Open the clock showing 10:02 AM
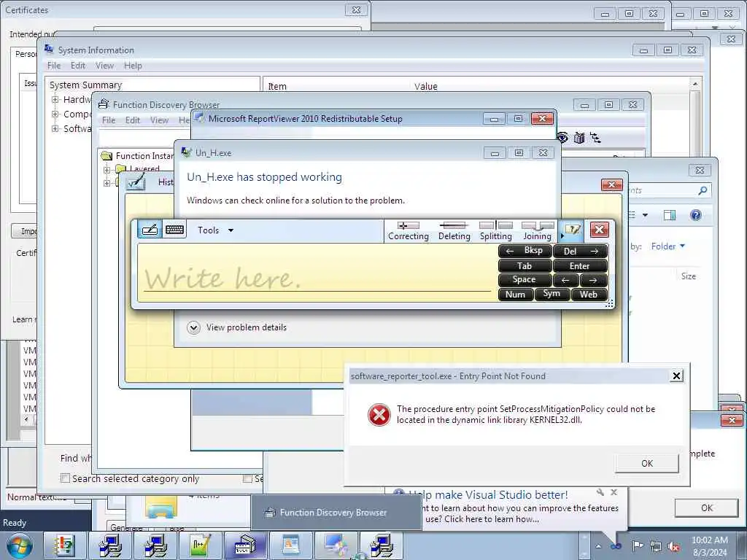Viewport: 747px width, 560px height. coord(709,546)
